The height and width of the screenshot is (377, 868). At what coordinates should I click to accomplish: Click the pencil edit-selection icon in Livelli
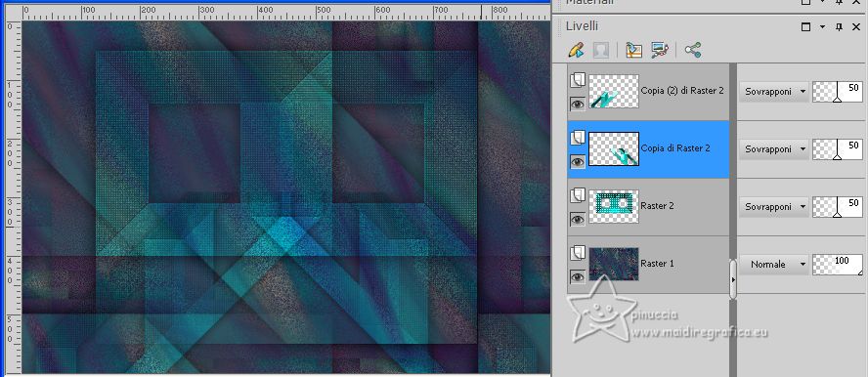(x=577, y=51)
